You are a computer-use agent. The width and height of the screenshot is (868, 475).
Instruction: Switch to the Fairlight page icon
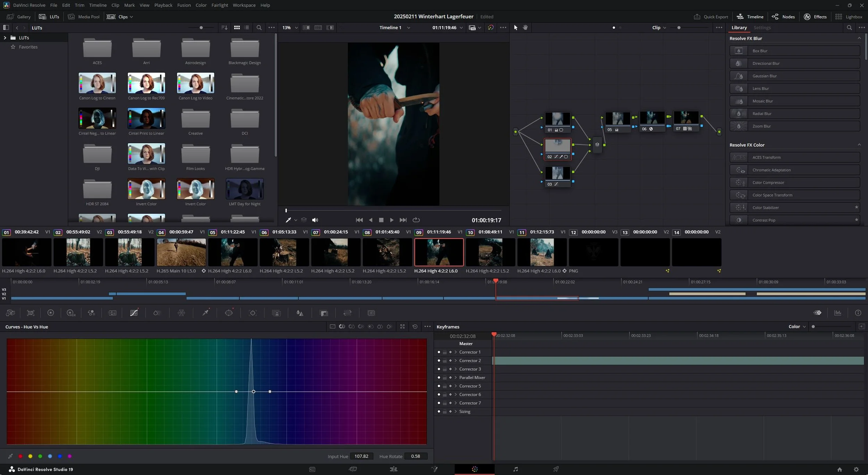pyautogui.click(x=515, y=469)
